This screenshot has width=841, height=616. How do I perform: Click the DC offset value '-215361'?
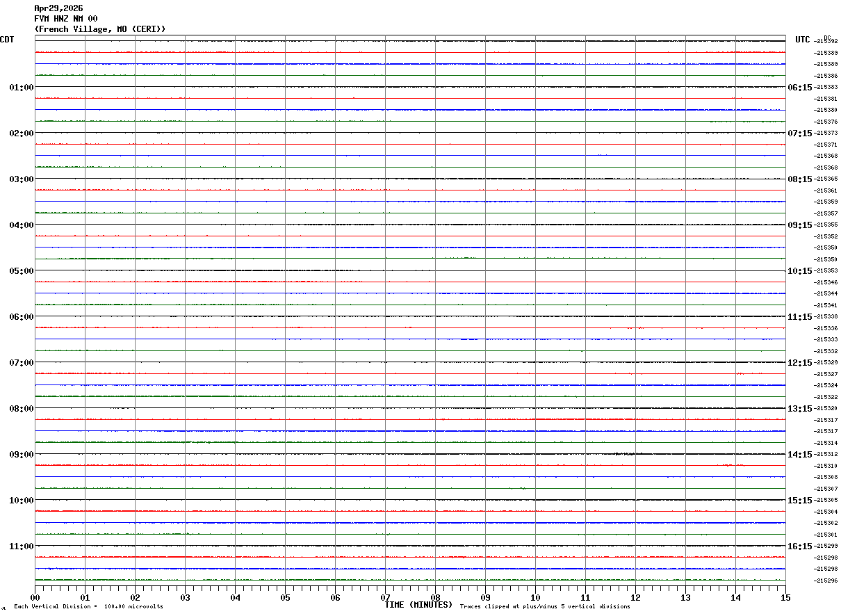coord(826,191)
